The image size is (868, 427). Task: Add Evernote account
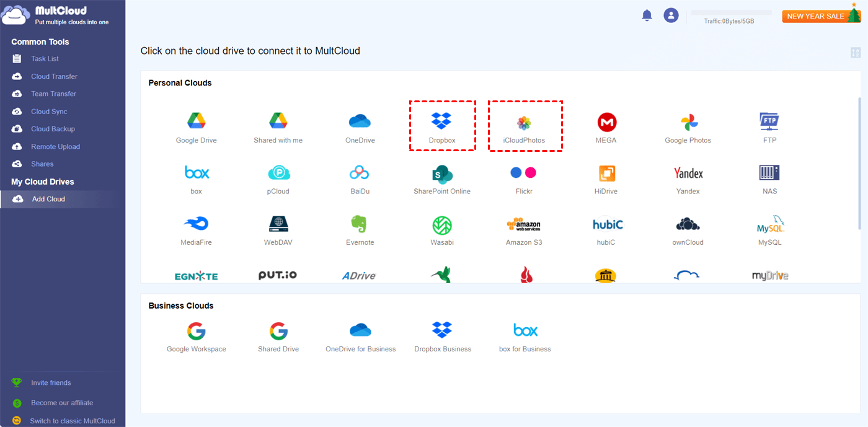tap(360, 231)
